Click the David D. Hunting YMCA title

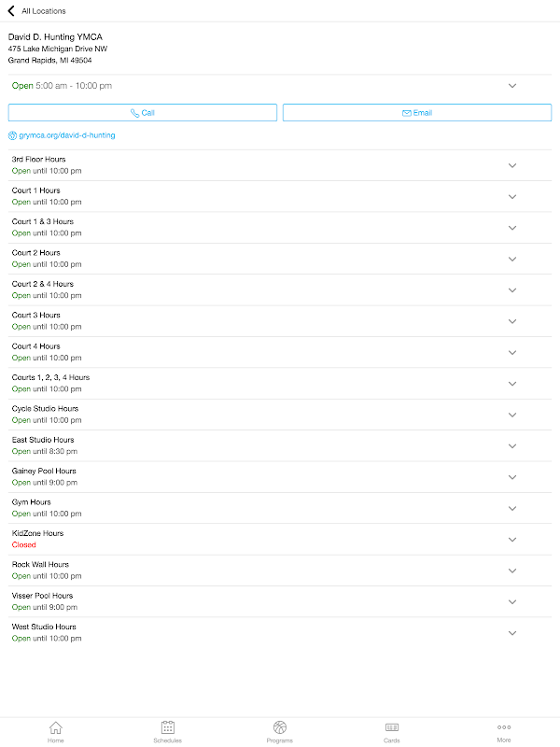[55, 37]
